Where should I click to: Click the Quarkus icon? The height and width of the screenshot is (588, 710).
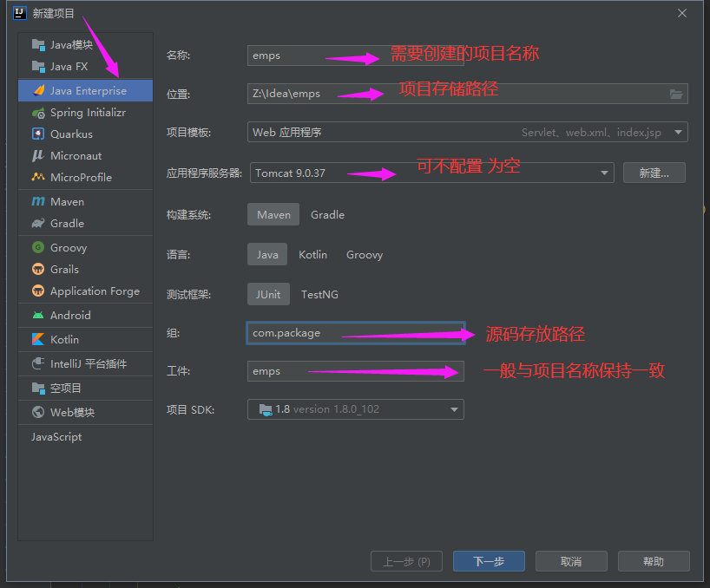(38, 134)
